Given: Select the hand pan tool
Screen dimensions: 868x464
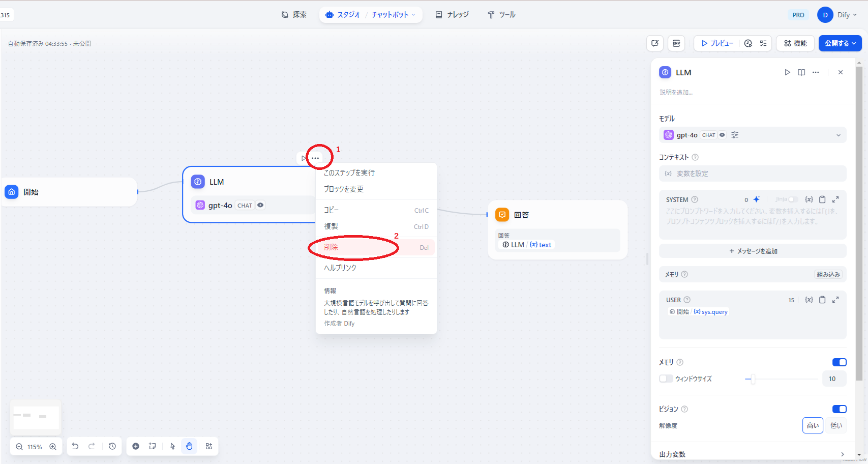Looking at the screenshot, I should click(x=189, y=446).
